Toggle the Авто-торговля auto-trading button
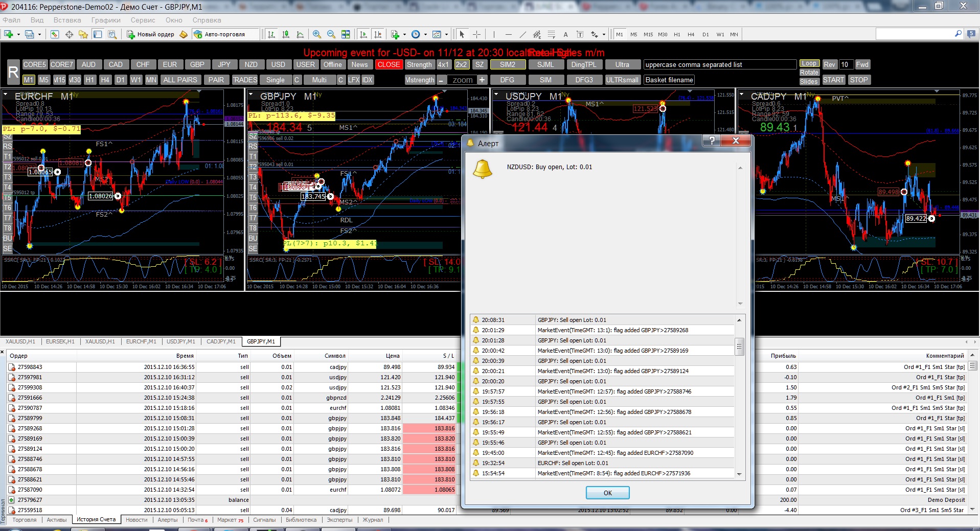This screenshot has width=980, height=531. tap(220, 34)
